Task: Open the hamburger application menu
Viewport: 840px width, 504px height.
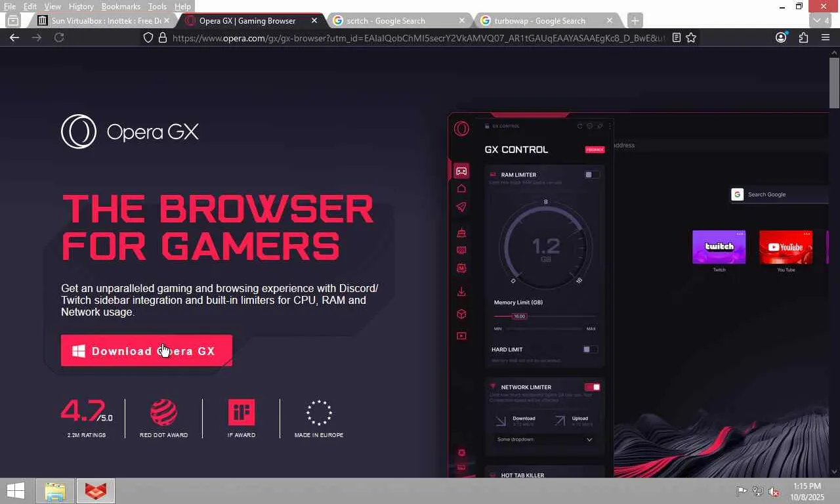Action: click(826, 37)
